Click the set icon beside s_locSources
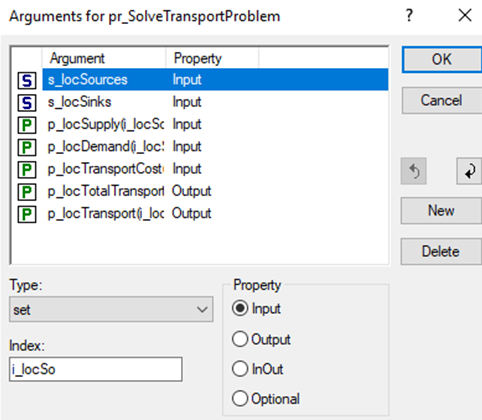 pos(27,80)
